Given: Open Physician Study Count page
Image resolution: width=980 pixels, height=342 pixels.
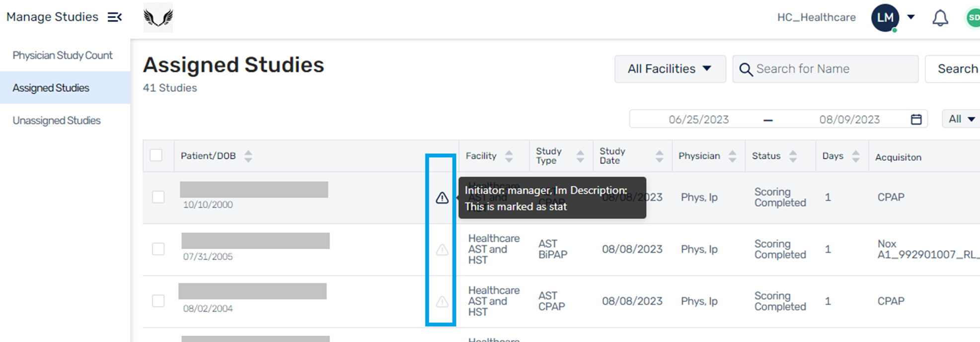Looking at the screenshot, I should pos(63,55).
